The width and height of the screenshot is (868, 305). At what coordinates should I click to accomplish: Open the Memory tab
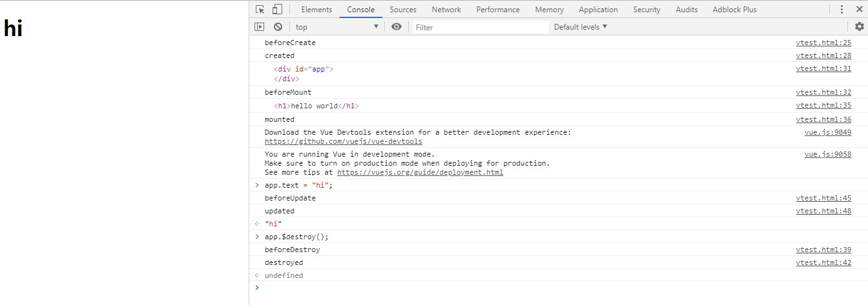(549, 9)
